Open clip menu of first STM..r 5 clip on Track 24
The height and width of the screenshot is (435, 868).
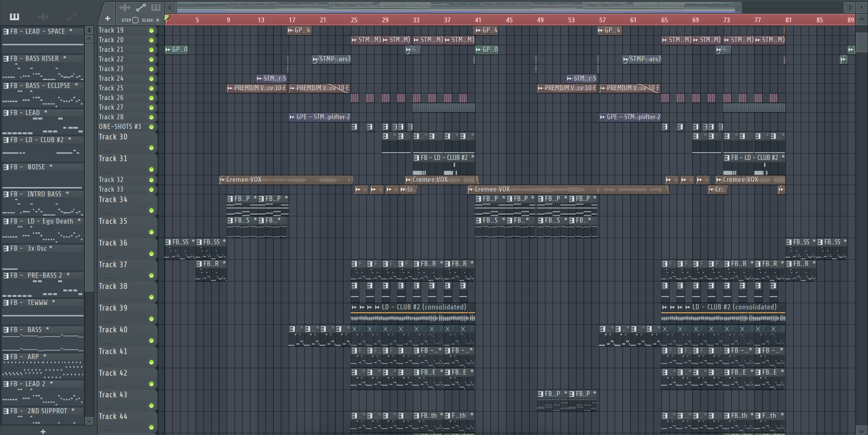tap(259, 78)
